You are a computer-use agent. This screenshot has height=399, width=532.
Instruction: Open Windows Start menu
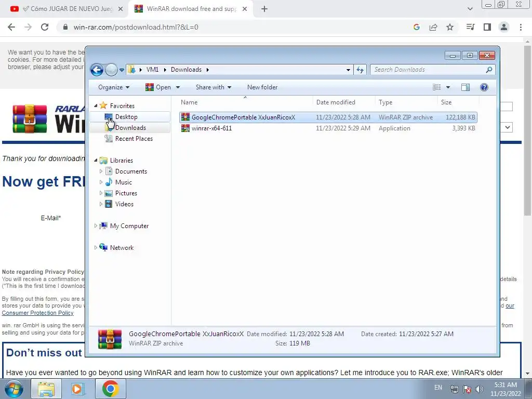14,389
